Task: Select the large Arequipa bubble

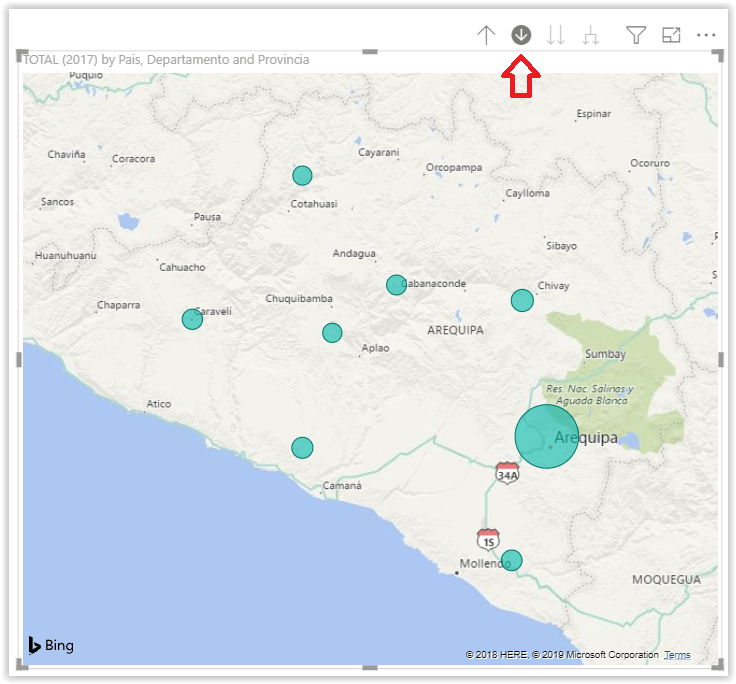Action: 546,436
